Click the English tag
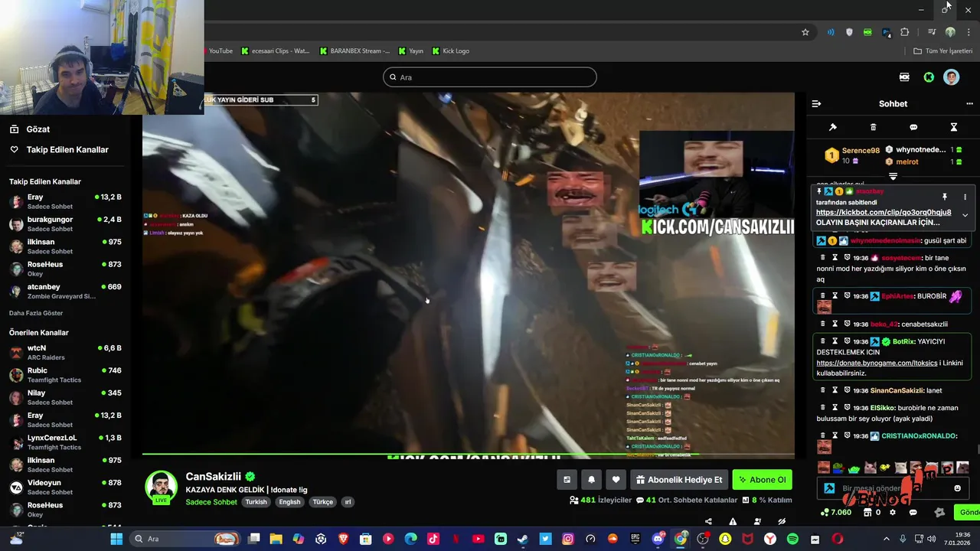The height and width of the screenshot is (551, 980). [x=289, y=502]
